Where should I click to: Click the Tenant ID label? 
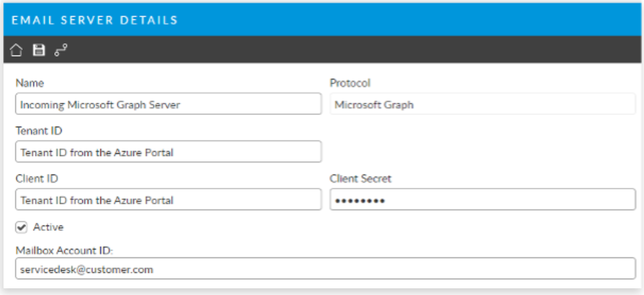pos(39,131)
